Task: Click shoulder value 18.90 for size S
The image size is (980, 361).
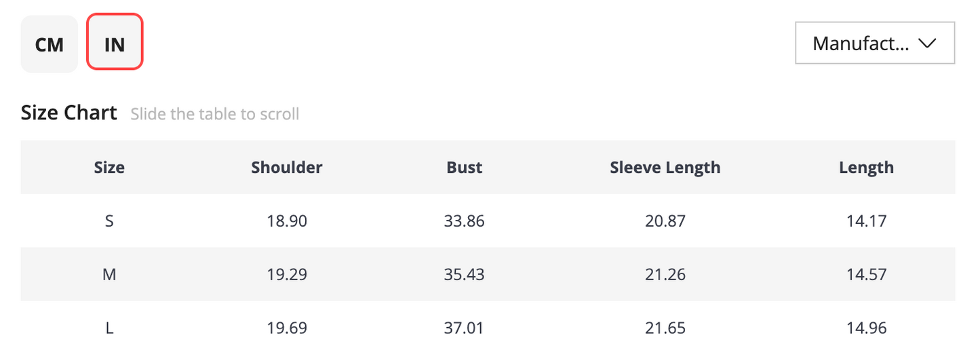Action: tap(287, 221)
